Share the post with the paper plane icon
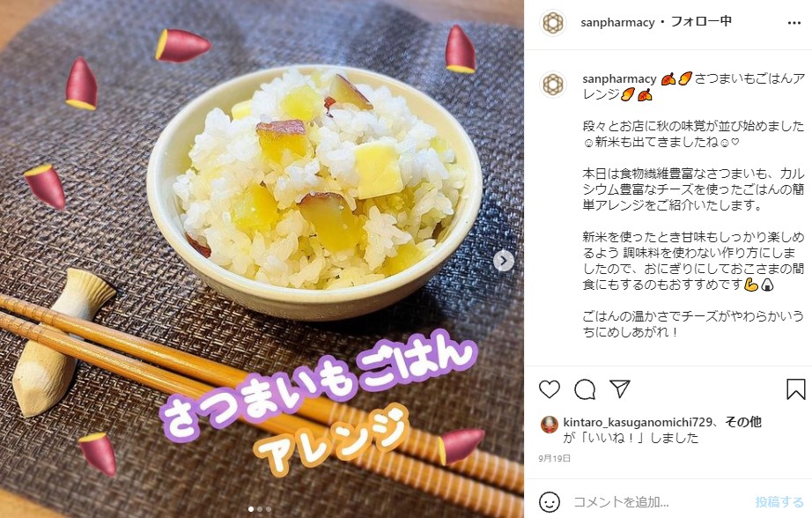 click(619, 388)
